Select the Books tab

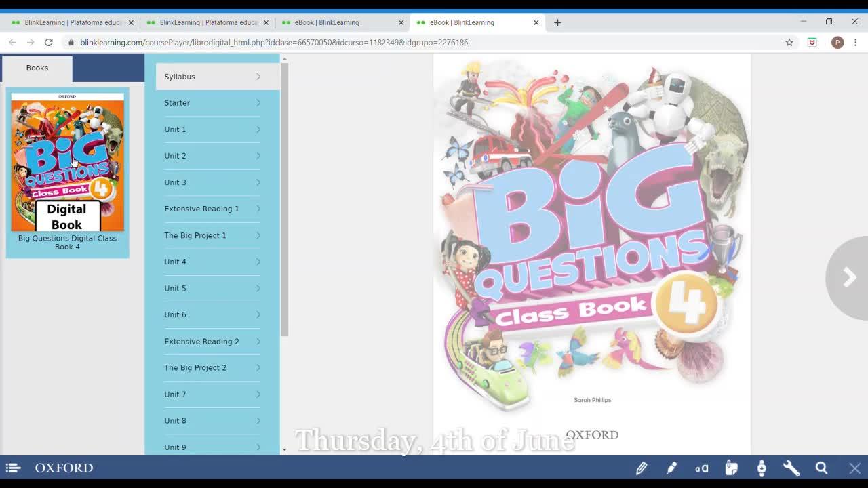click(x=37, y=68)
